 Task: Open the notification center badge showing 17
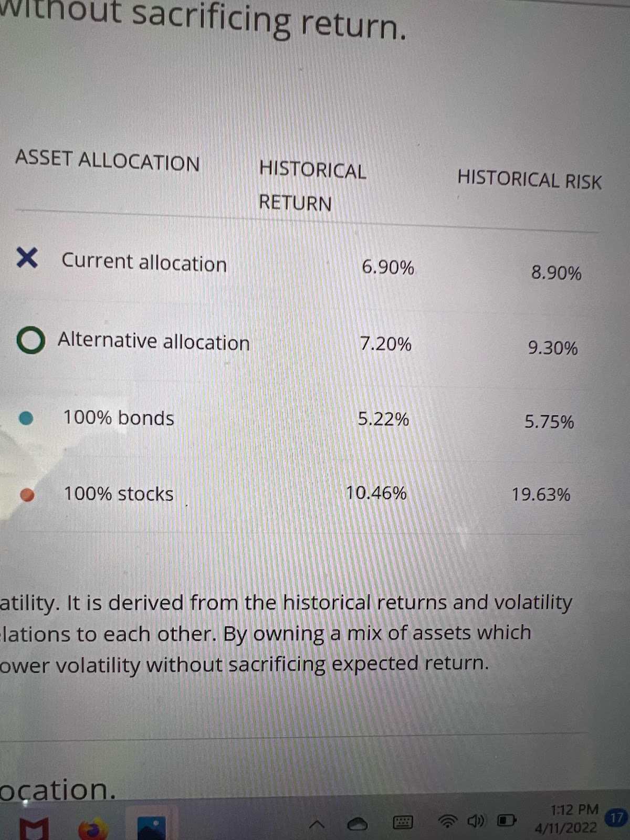coord(616,818)
